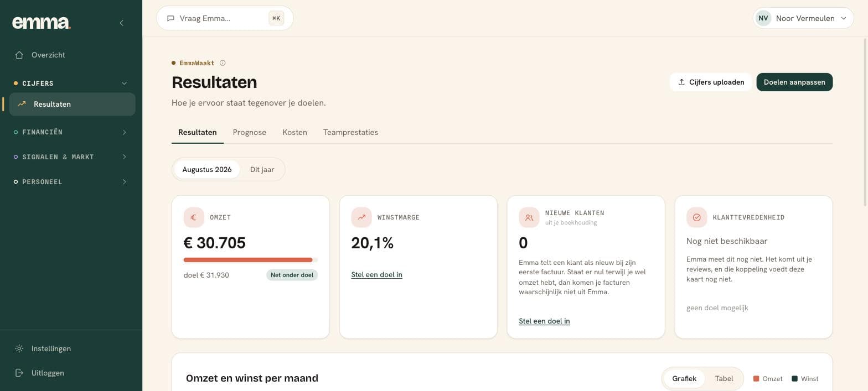The width and height of the screenshot is (868, 391).
Task: Click Uitloggen to sign out
Action: [72, 373]
